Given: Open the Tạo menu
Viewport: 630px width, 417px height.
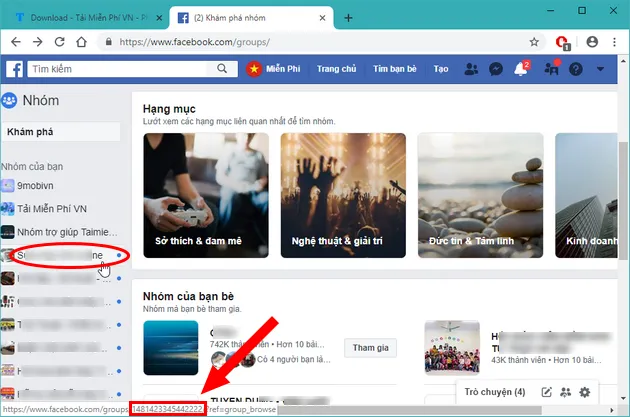Looking at the screenshot, I should 441,69.
